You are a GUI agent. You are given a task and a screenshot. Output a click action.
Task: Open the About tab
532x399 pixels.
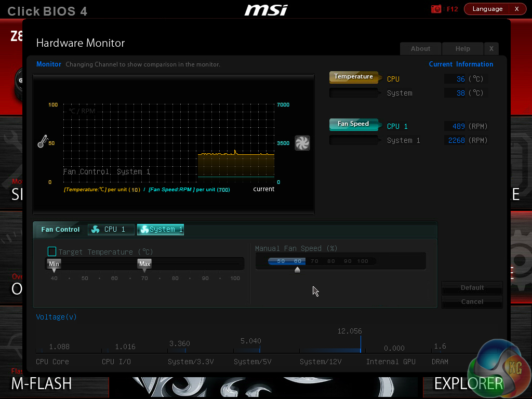coord(421,49)
